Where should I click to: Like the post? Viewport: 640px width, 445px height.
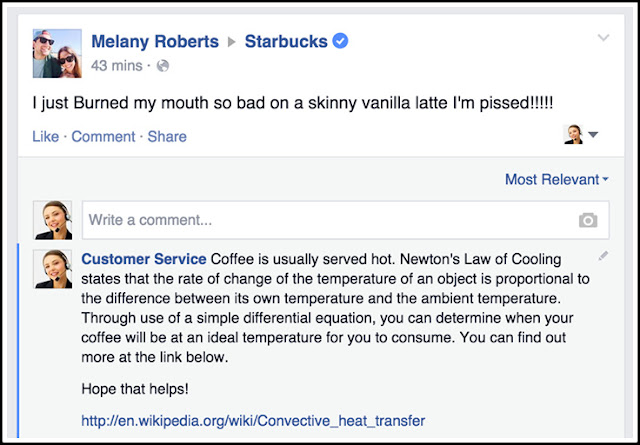coord(45,136)
